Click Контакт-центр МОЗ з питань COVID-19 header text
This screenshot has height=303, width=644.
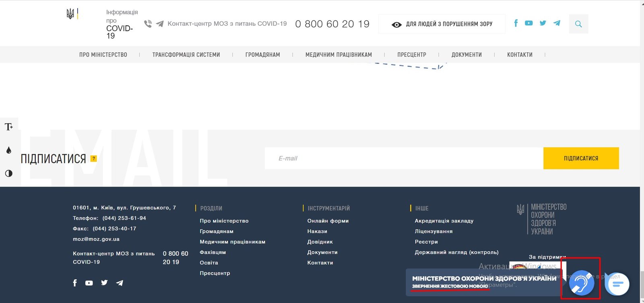coord(227,24)
